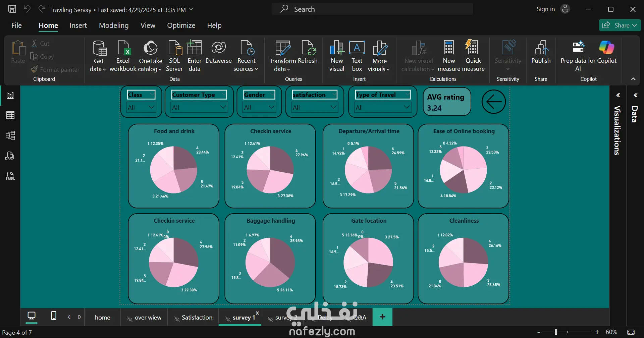Click the Share button
This screenshot has width=644, height=338.
[620, 25]
